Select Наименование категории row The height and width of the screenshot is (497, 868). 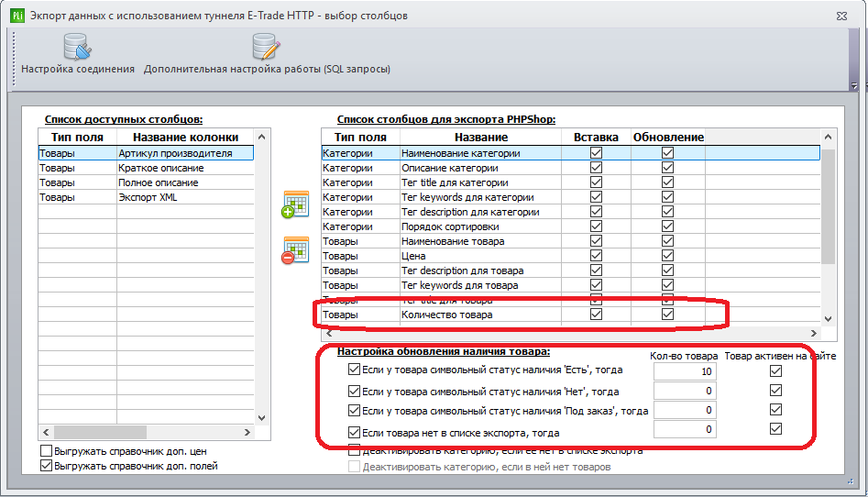571,153
